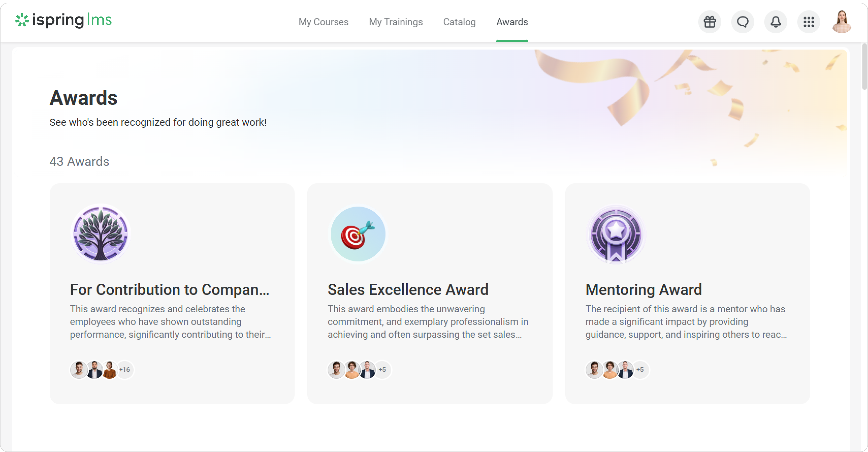This screenshot has width=868, height=452.
Task: Open the chat messages icon
Action: click(742, 22)
